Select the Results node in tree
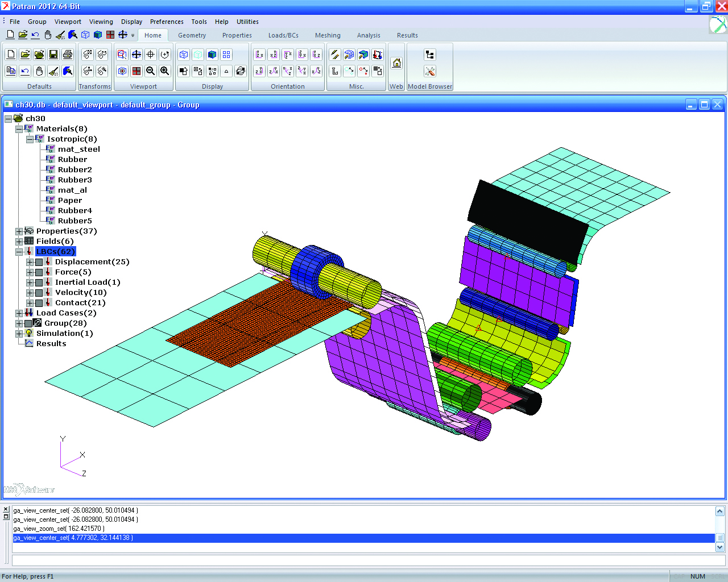This screenshot has height=582, width=728. click(51, 344)
